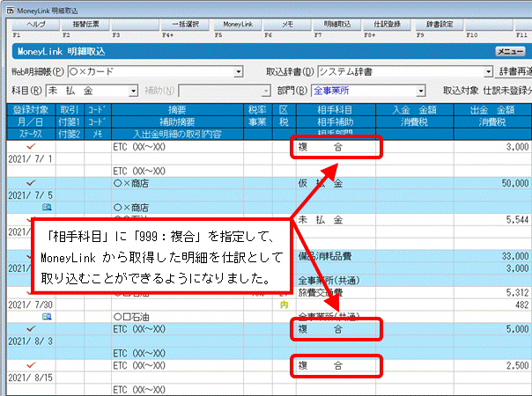
Task: Toggle the checkmark for 2021/7/5 ○×商店 row
Action: [x=31, y=183]
